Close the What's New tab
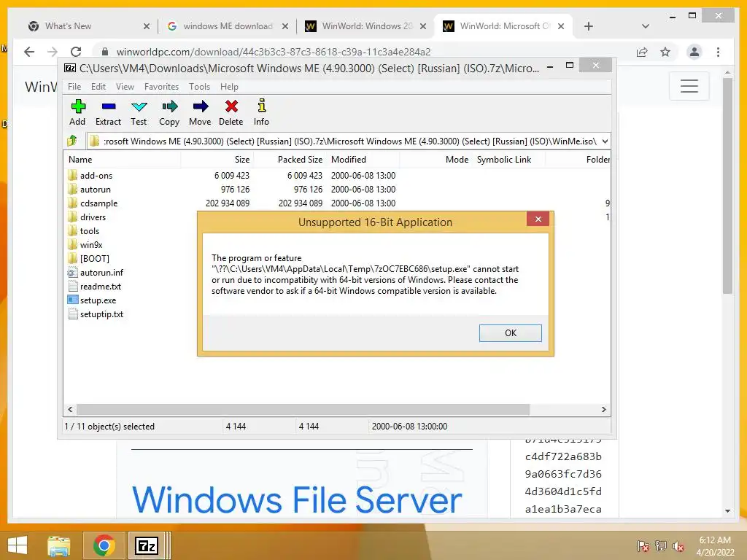The image size is (747, 560). point(147,26)
